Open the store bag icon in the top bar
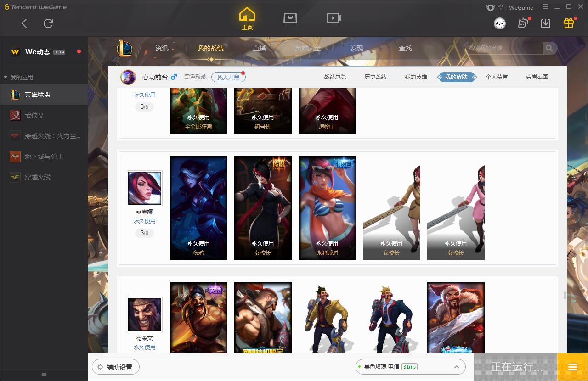The image size is (588, 381). (x=290, y=18)
